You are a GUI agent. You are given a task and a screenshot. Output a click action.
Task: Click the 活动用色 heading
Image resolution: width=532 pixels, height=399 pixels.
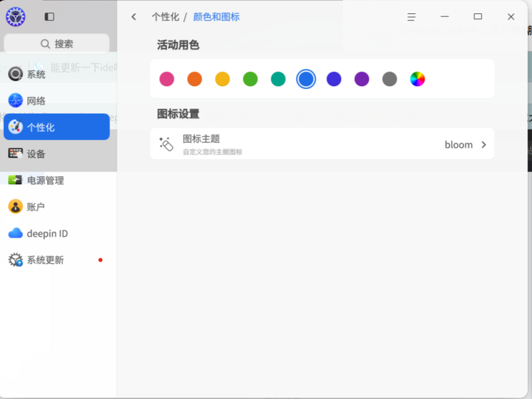point(178,45)
